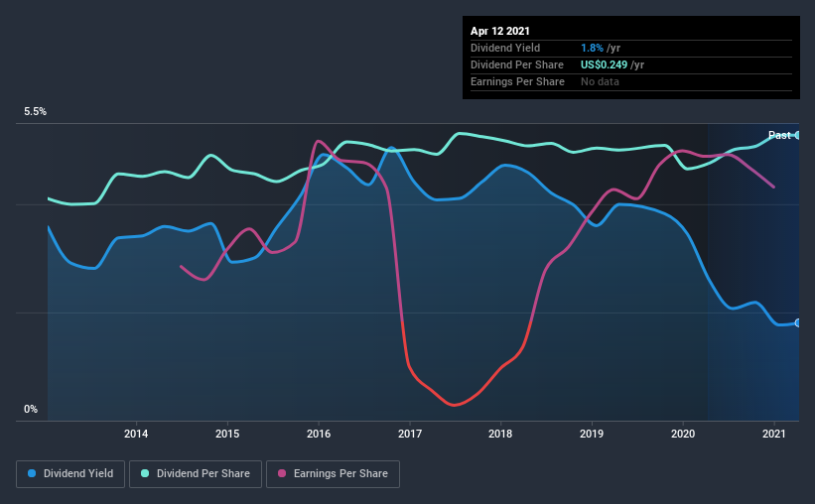Viewport: 815px width, 504px height.
Task: Click the 0% y-axis label
Action: (x=31, y=409)
